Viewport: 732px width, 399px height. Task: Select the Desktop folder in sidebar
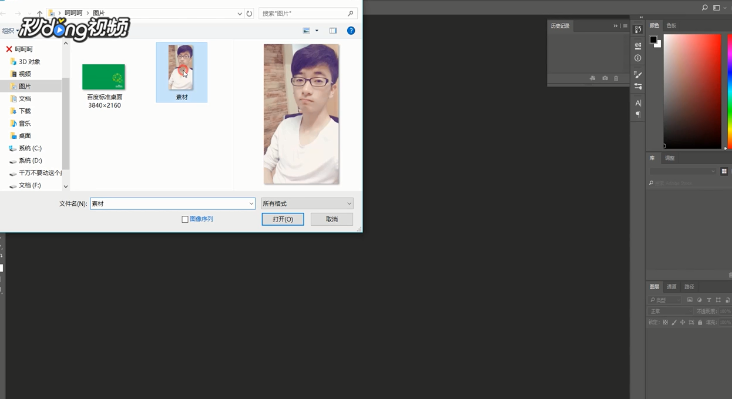tap(25, 136)
